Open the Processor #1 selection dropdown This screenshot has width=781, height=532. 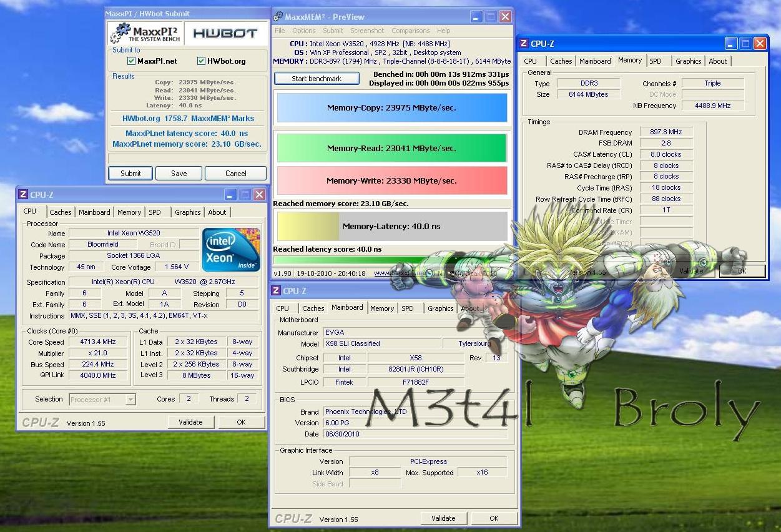point(102,400)
